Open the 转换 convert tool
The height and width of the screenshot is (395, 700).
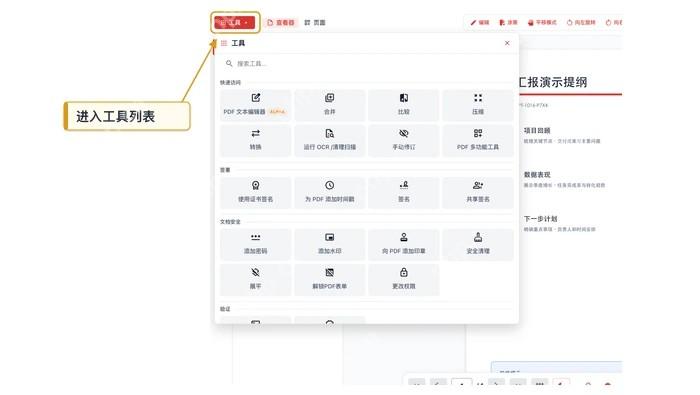click(x=255, y=140)
